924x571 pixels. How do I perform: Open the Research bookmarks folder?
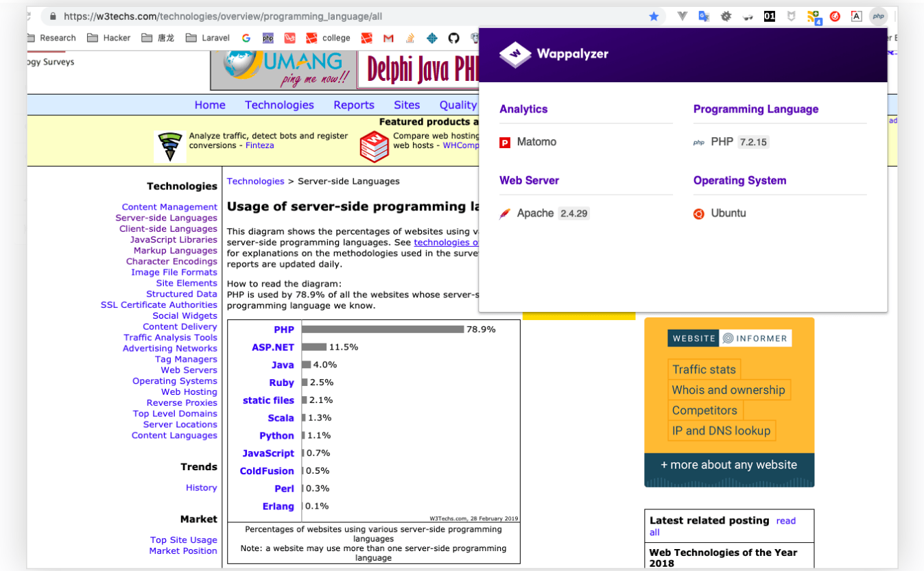51,38
